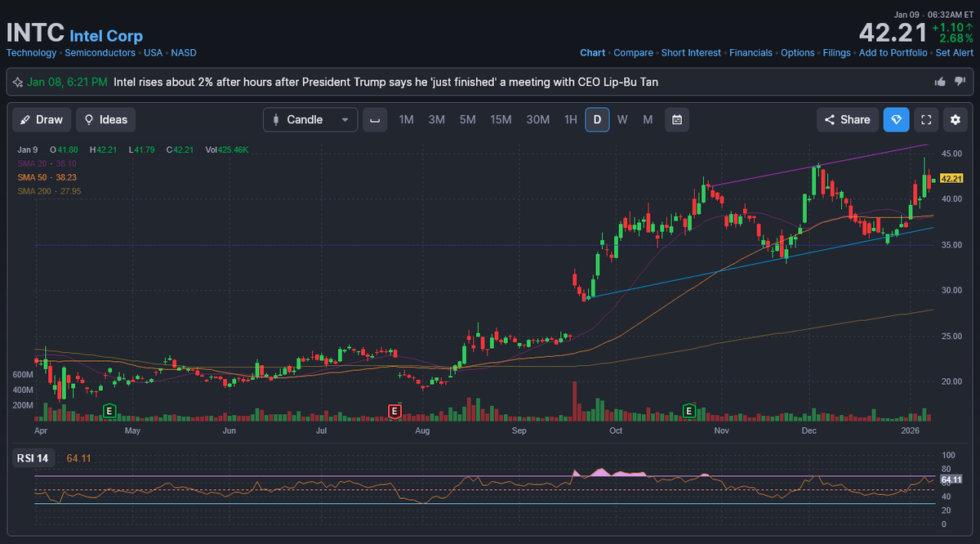Click the RSI 14 indicator label
Screen dimensions: 980x544
pos(33,458)
